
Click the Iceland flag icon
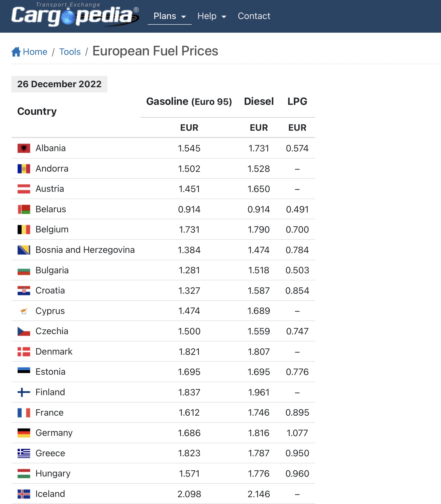click(x=24, y=494)
